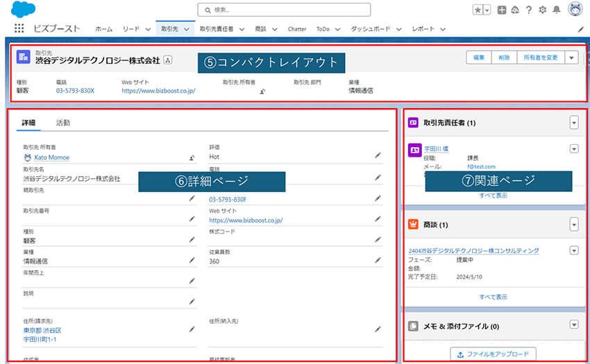View the account hierarchy icon

click(168, 60)
